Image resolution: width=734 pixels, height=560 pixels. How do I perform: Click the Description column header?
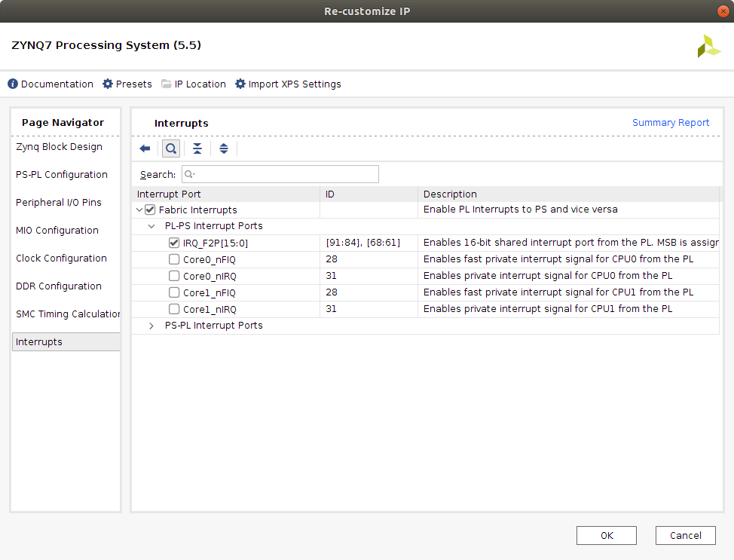[569, 194]
